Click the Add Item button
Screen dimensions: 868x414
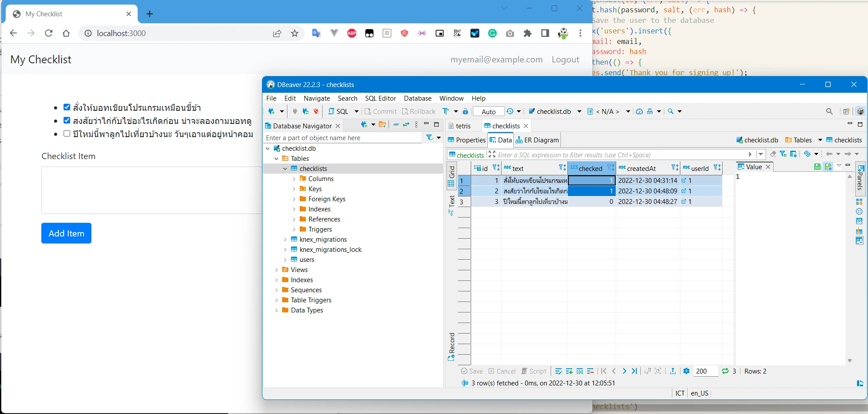pyautogui.click(x=66, y=233)
